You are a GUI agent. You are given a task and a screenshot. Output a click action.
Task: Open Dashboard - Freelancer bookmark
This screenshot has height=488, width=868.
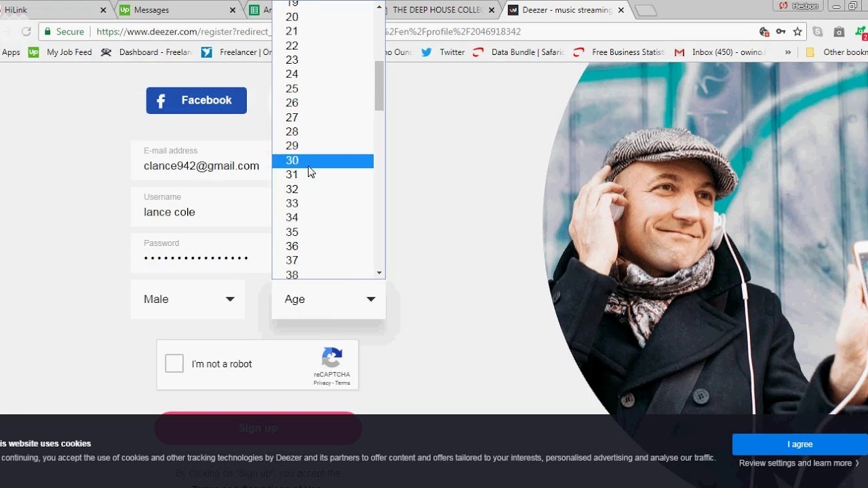(x=146, y=52)
